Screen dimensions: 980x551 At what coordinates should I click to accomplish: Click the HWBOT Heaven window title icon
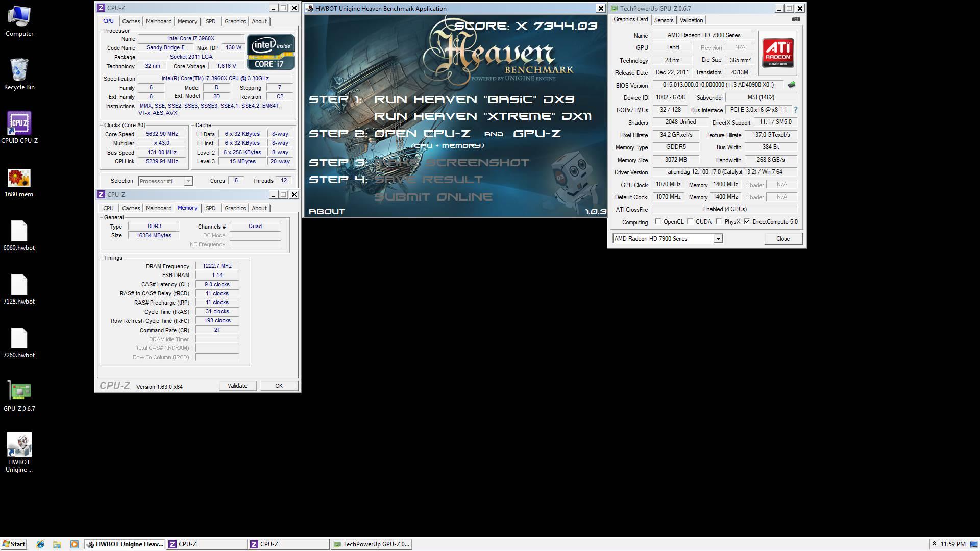310,9
